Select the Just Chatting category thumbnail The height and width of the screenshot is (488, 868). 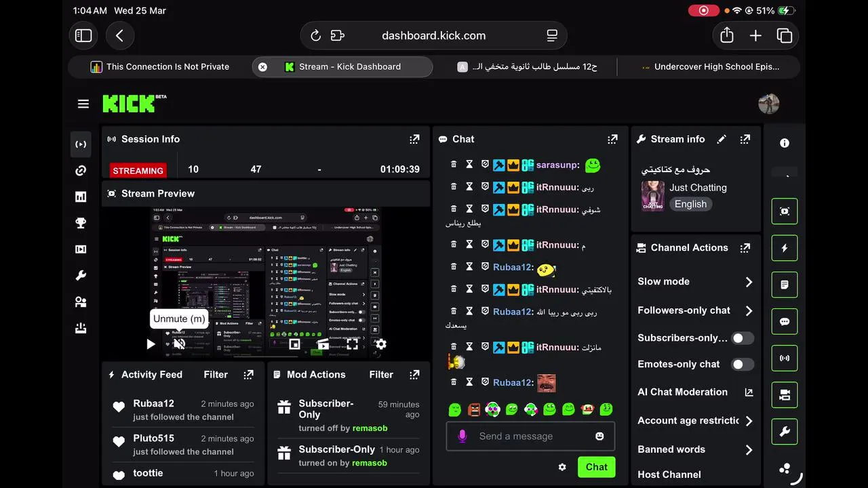point(653,196)
